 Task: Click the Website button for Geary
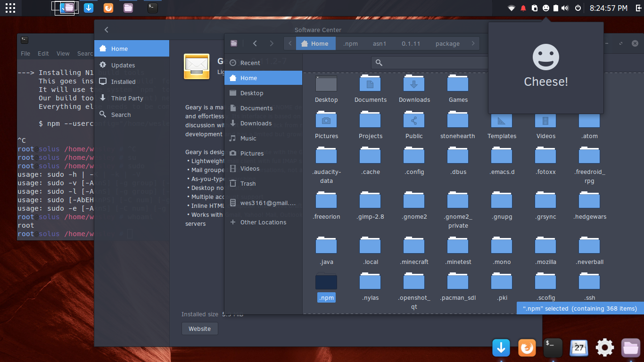tap(199, 329)
